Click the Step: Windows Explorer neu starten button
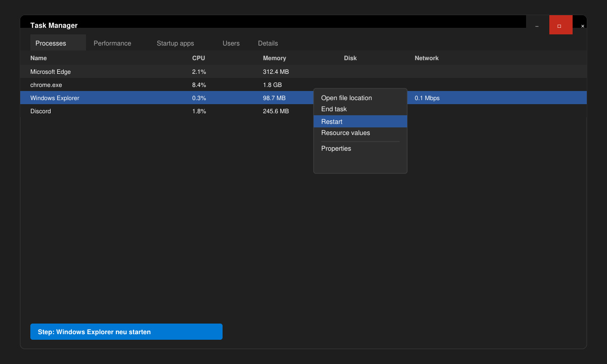Viewport: 607px width, 364px height. tap(126, 332)
